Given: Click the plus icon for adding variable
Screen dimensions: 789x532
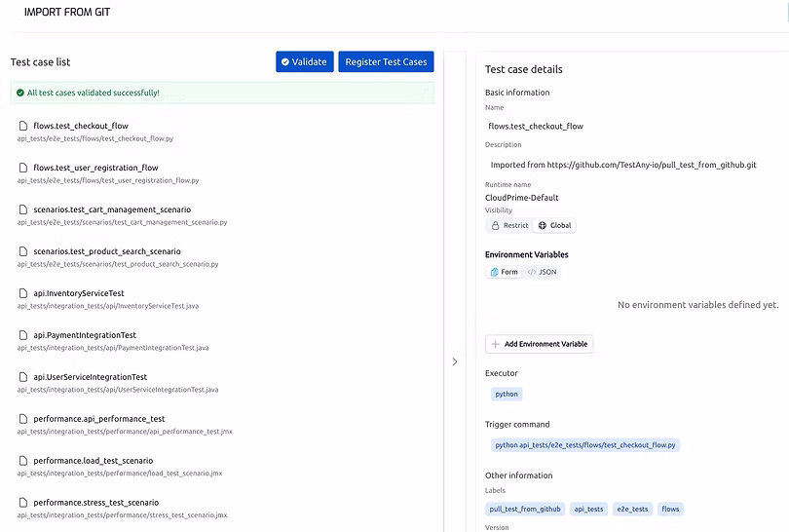Looking at the screenshot, I should (x=496, y=344).
